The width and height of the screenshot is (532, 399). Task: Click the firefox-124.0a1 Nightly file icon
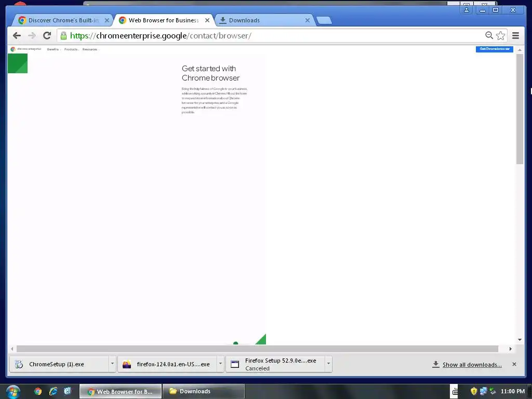pos(127,364)
